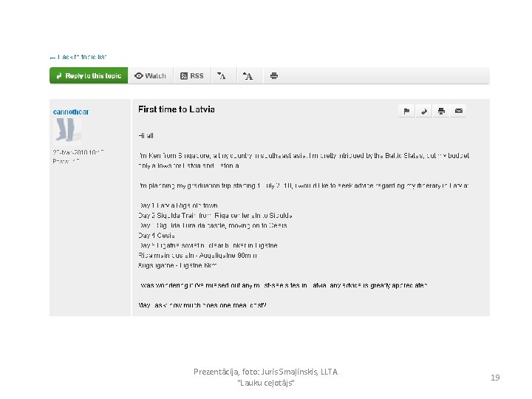Click the Prezentācija footer credit text
This screenshot has width=532, height=399.
pos(266,377)
